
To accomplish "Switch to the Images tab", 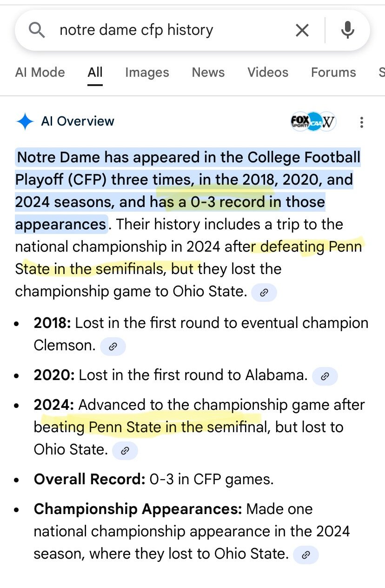I will point(147,73).
